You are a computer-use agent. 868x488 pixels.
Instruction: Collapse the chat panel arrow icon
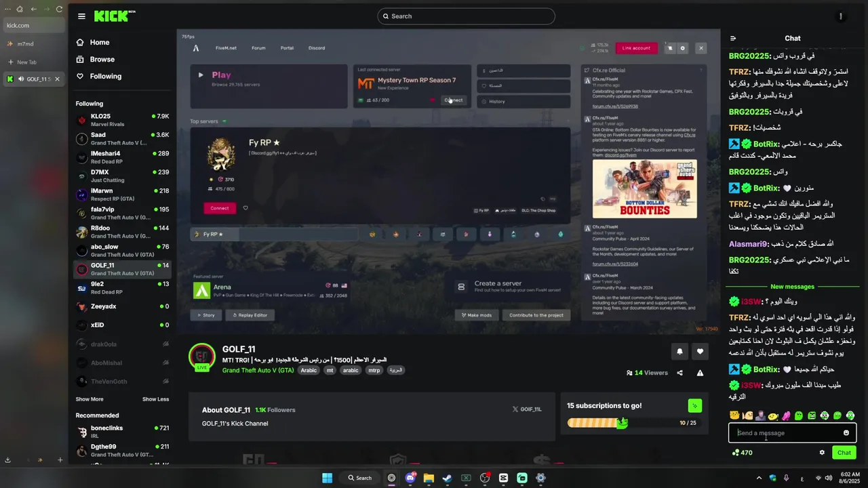point(733,39)
